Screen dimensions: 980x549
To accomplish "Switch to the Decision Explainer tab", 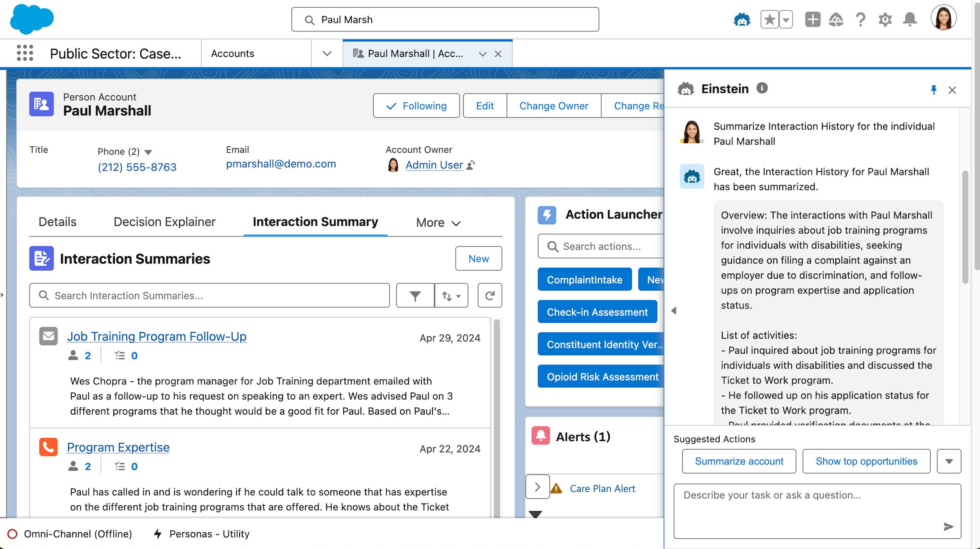I will click(164, 222).
